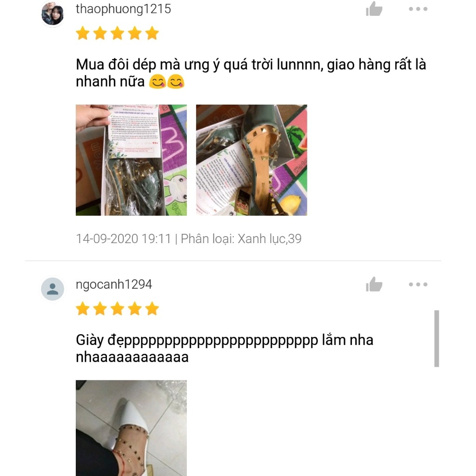Select the review date 14-09-2020 19:11
The image size is (476, 476).
tap(124, 238)
